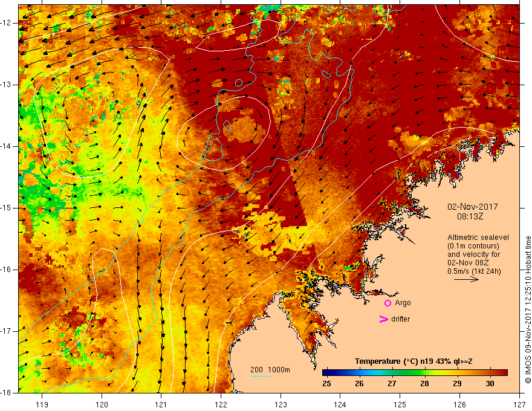Click the -16 latitude axis label
This screenshot has width=532, height=411.
pyautogui.click(x=7, y=270)
